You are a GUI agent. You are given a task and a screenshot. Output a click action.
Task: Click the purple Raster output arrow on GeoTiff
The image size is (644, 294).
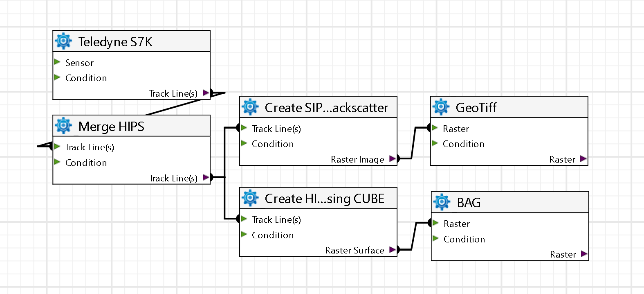583,159
